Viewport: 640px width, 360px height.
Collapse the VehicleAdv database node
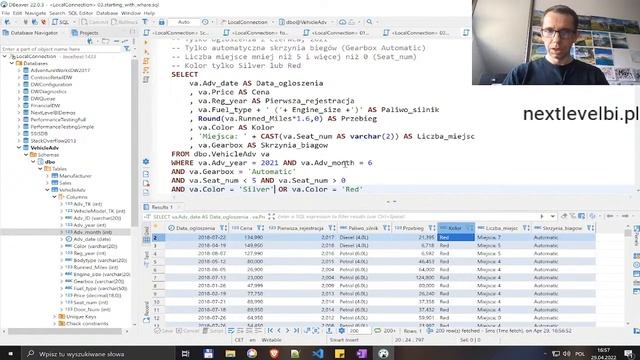19,148
